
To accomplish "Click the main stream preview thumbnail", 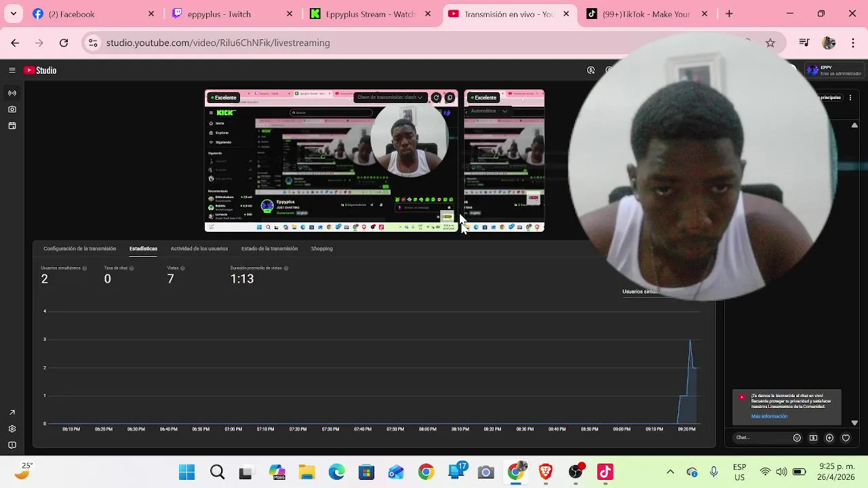I will pos(331,161).
